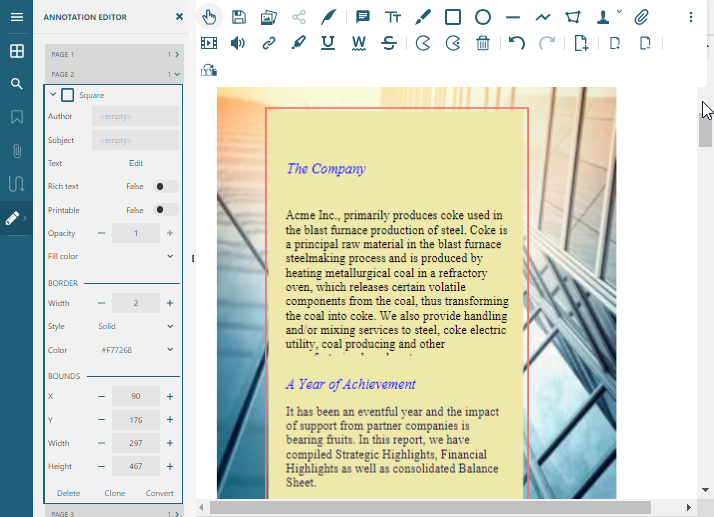The width and height of the screenshot is (714, 517).
Task: Select the Line annotation tool
Action: 513,17
